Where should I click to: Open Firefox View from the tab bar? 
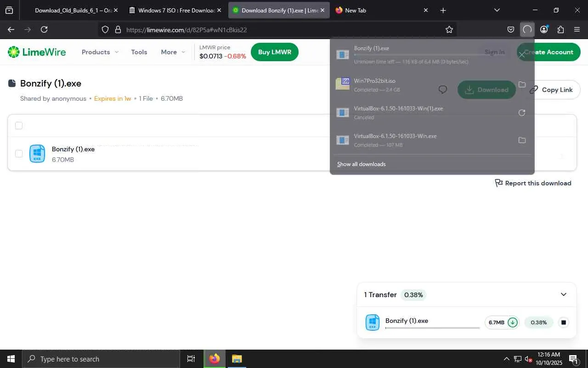9,10
